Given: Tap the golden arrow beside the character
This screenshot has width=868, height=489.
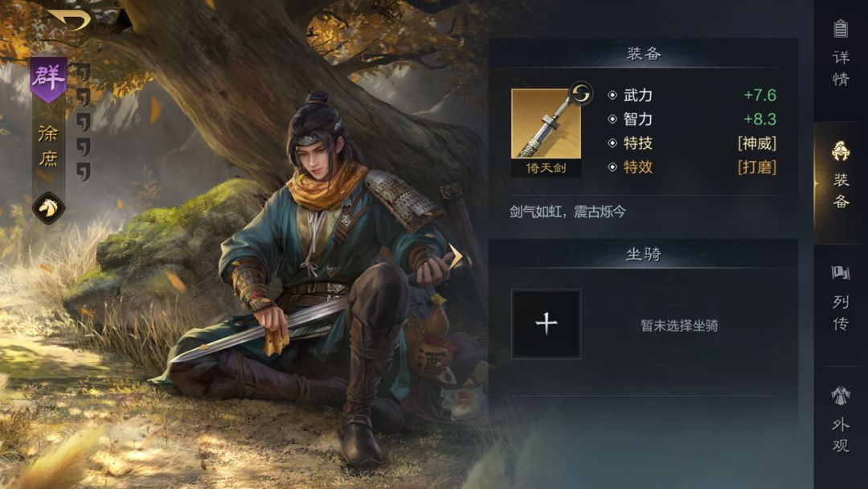Looking at the screenshot, I should pos(457,257).
